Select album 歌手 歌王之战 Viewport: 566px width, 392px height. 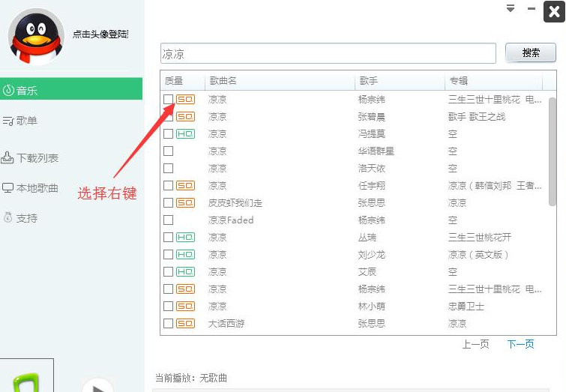coord(477,117)
